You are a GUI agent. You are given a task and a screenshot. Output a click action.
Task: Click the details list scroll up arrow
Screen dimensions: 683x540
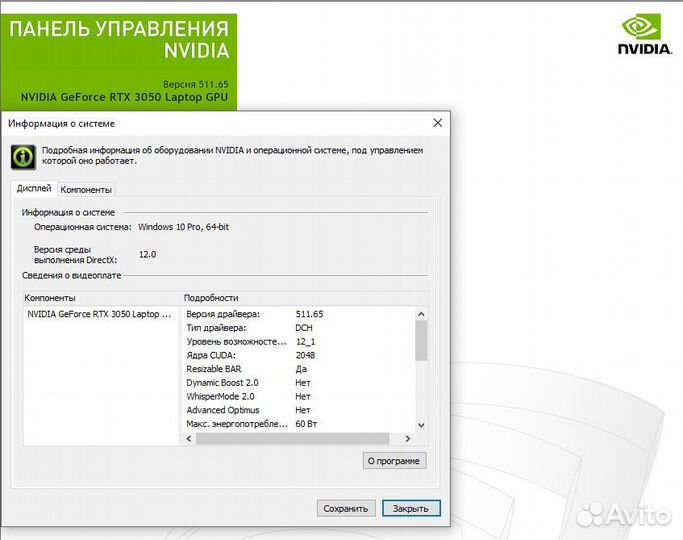pyautogui.click(x=421, y=314)
